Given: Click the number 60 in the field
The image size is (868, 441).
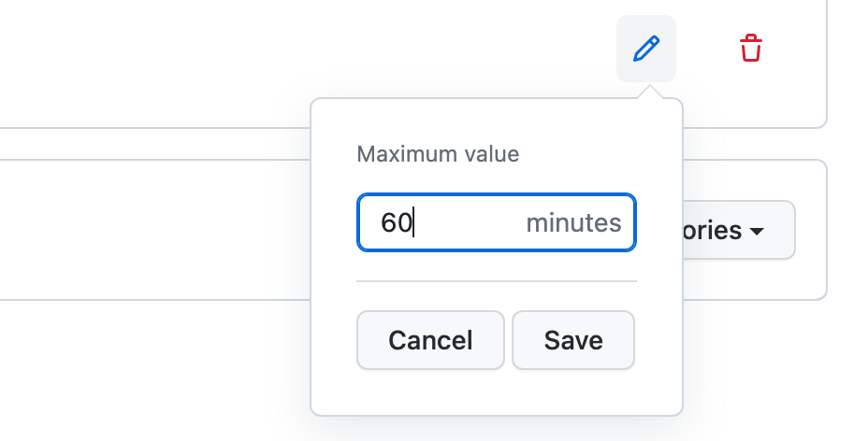Looking at the screenshot, I should pos(396,223).
